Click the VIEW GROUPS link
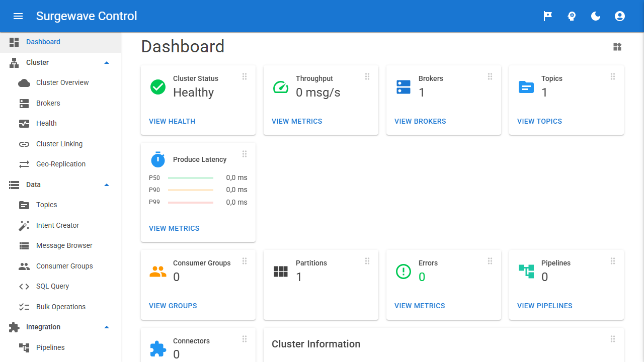The image size is (644, 362). click(x=173, y=306)
